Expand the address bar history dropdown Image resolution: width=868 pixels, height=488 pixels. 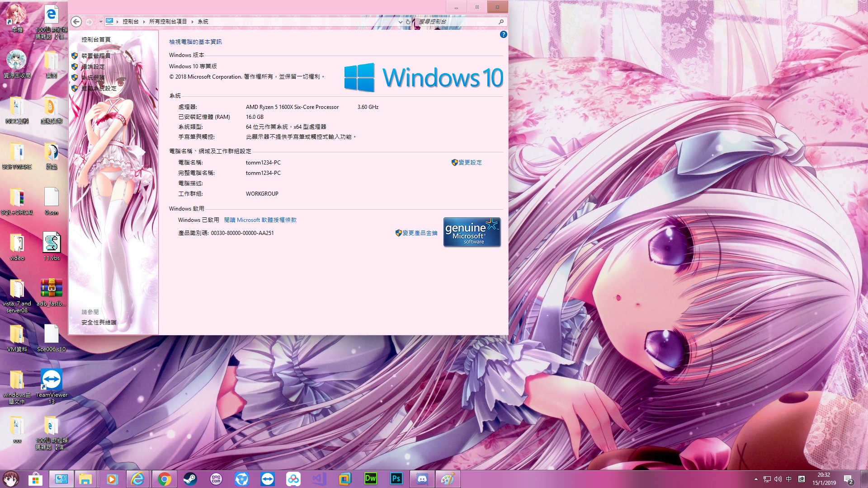pos(400,22)
